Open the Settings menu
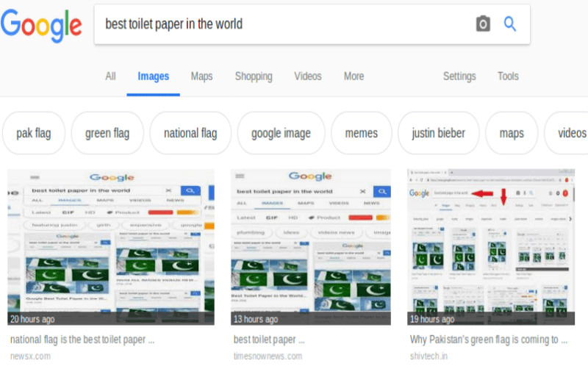Image resolution: width=588 pixels, height=380 pixels. [x=459, y=76]
